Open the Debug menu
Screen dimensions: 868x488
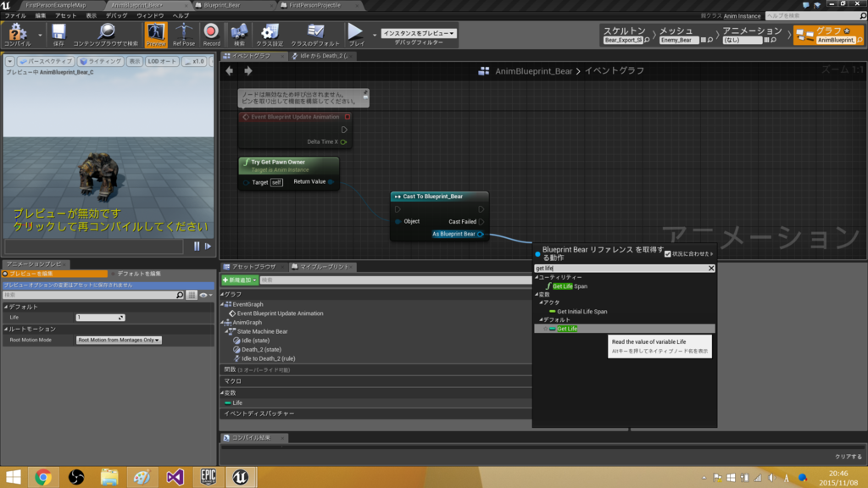[x=116, y=15]
